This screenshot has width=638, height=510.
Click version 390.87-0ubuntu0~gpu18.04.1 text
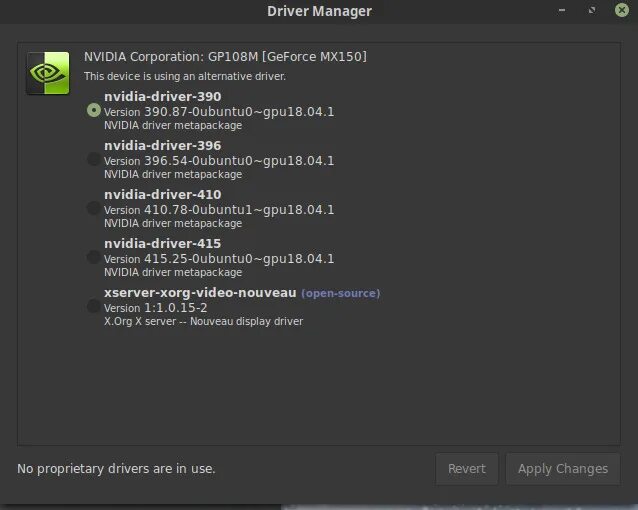219,112
